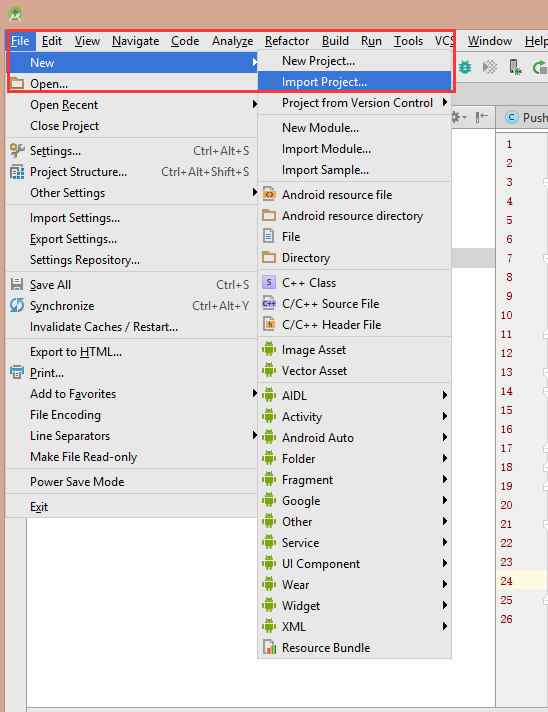Choose Import Project from New submenu
The image size is (548, 712).
pos(355,82)
